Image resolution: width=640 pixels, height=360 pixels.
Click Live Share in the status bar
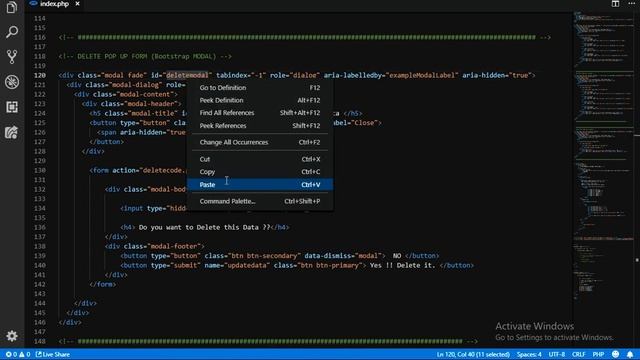click(x=53, y=354)
